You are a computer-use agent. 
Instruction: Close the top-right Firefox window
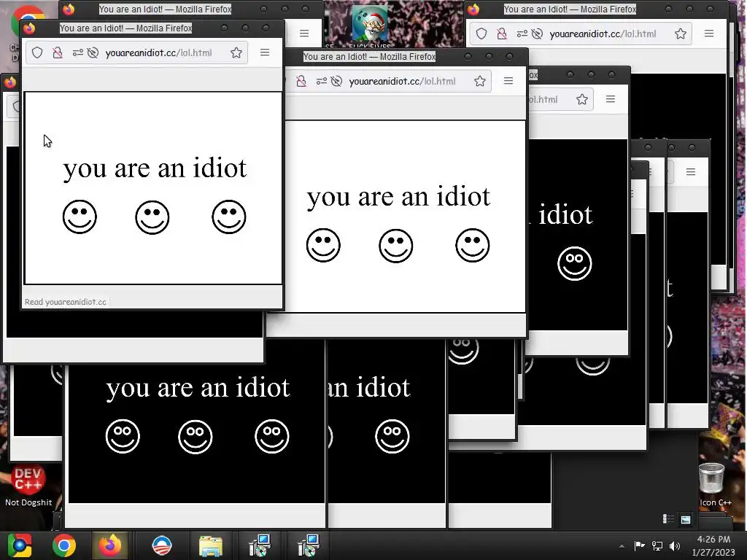click(x=710, y=9)
